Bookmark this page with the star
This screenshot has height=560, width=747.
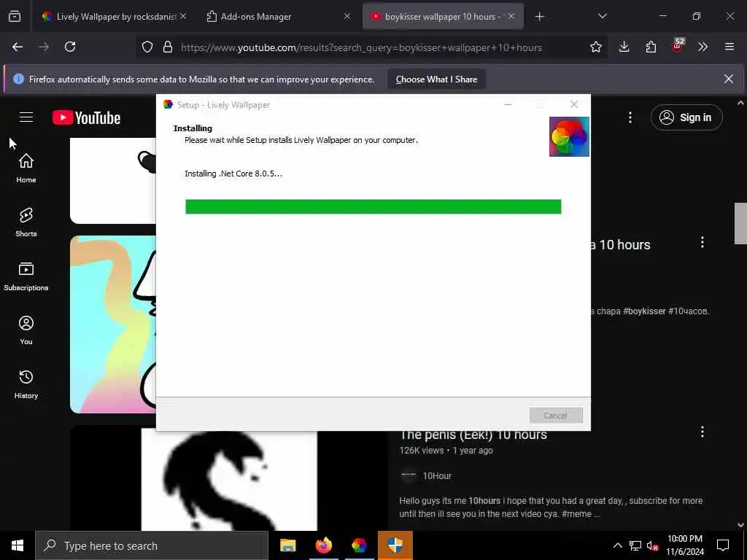point(595,47)
